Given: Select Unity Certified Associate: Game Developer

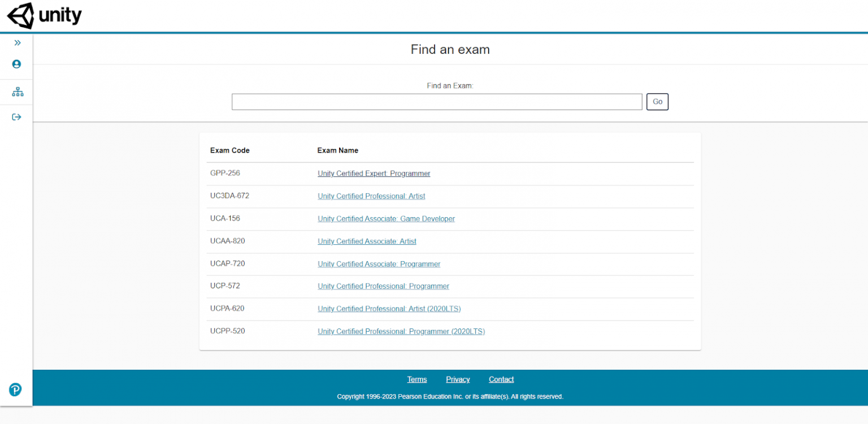Looking at the screenshot, I should [x=386, y=219].
